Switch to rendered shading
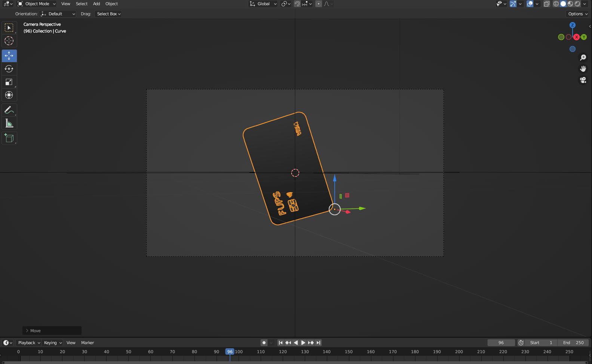The image size is (592, 364). pos(577,4)
